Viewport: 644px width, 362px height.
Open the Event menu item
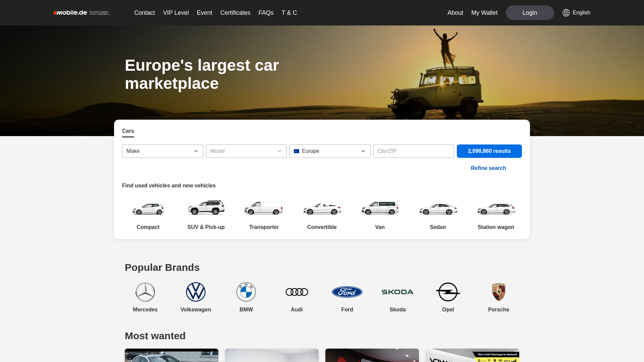[x=205, y=13]
